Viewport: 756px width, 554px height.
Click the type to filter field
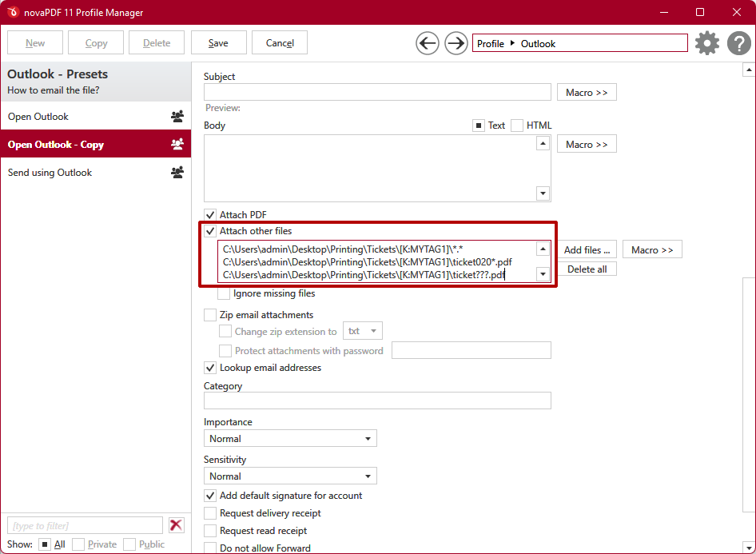85,525
